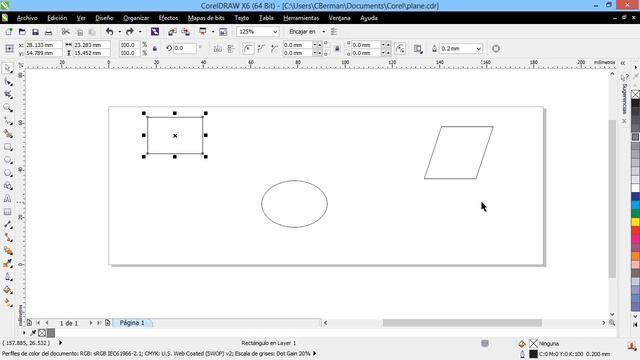
Task: Redo the last undone action
Action: [130, 31]
